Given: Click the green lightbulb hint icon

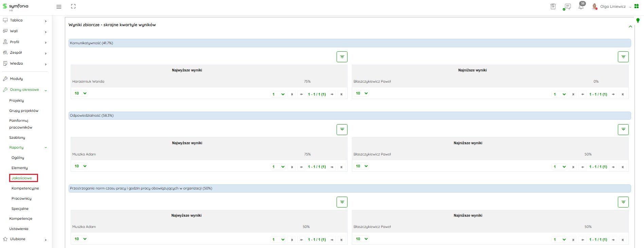Looking at the screenshot, I should pyautogui.click(x=638, y=20).
